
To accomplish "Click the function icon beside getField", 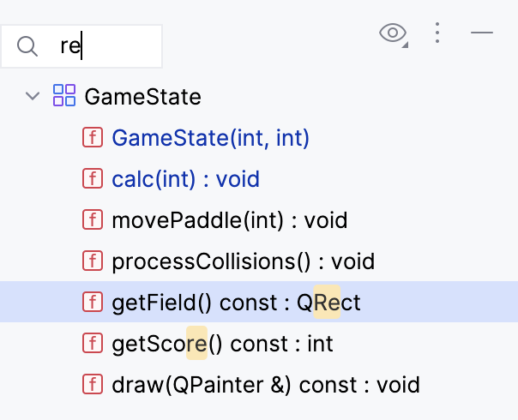I will pyautogui.click(x=92, y=303).
